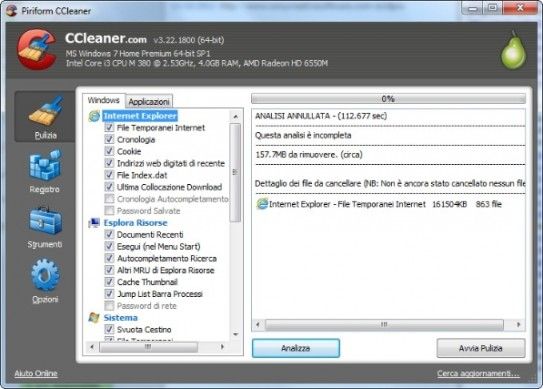543x389 pixels.
Task: Open the Pulizia cleaner section
Action: tap(45, 117)
